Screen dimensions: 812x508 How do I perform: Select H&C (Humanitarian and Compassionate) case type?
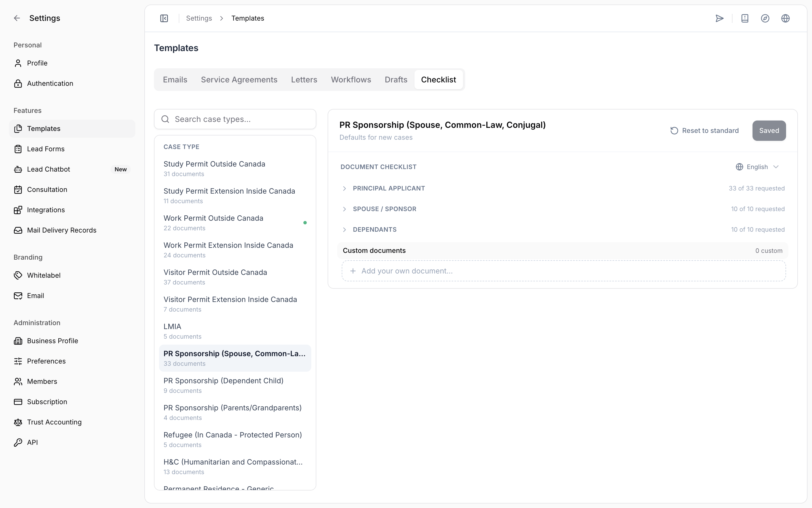point(235,467)
